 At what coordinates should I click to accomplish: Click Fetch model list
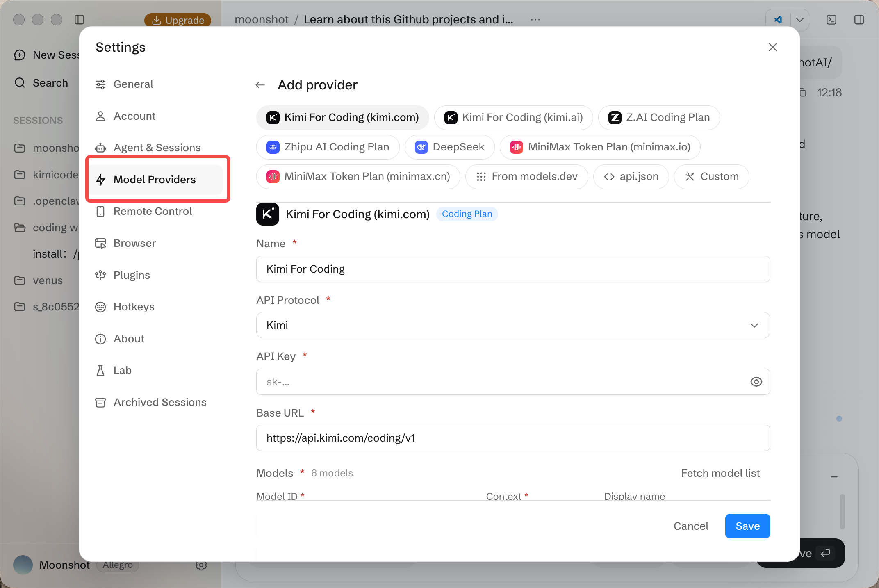[720, 473]
